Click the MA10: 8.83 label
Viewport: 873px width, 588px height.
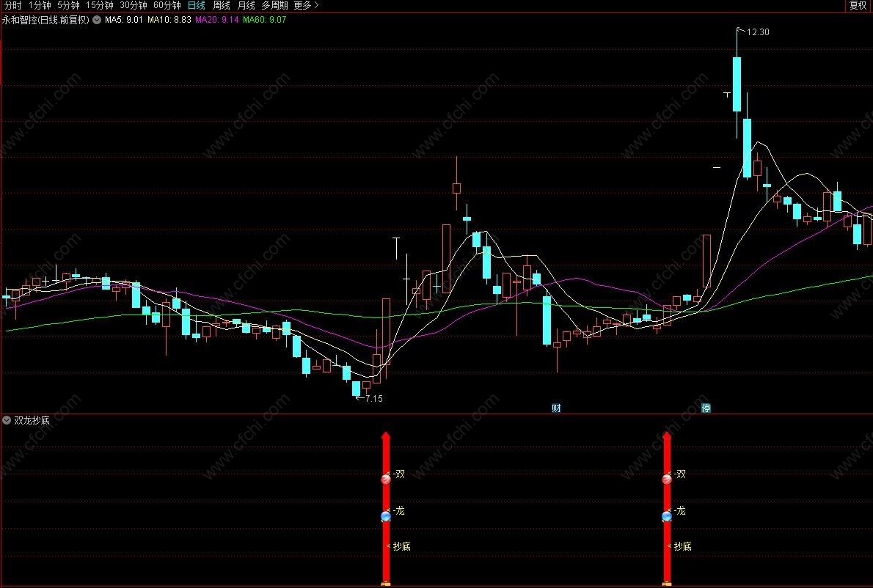point(169,20)
